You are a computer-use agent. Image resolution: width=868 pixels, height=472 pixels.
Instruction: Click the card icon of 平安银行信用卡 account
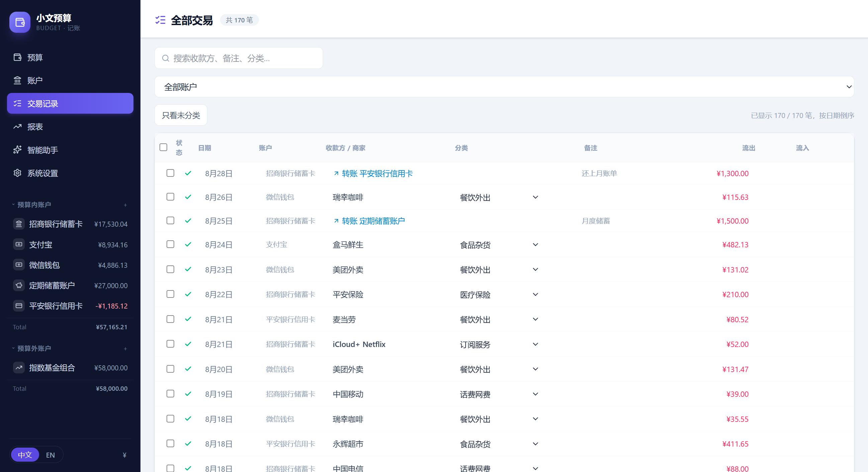19,306
